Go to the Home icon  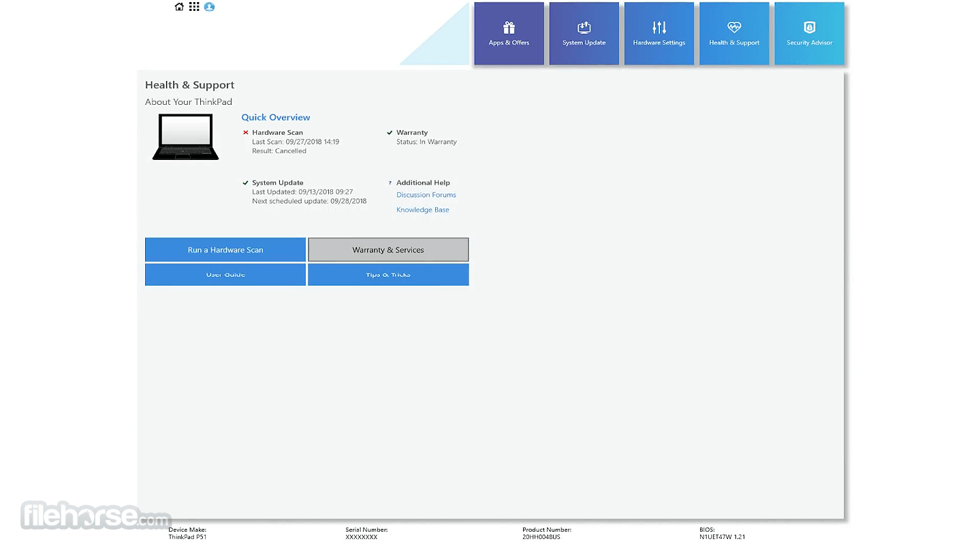tap(179, 7)
